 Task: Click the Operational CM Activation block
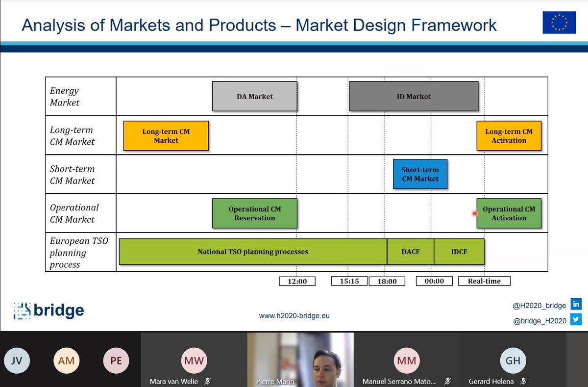pos(509,213)
